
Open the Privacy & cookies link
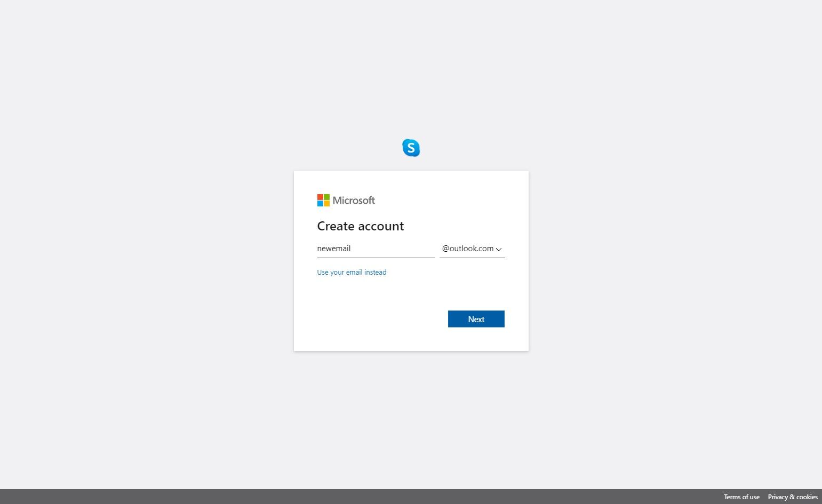point(793,497)
